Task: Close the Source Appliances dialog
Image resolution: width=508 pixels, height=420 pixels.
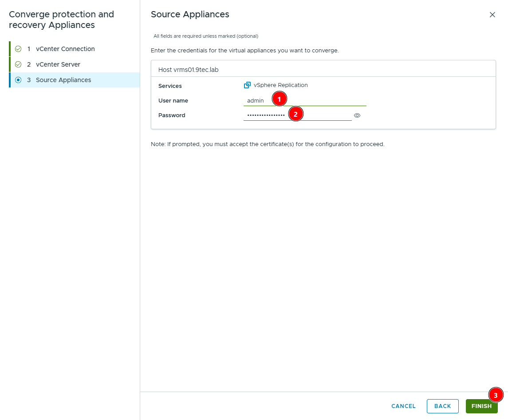Action: coord(492,15)
